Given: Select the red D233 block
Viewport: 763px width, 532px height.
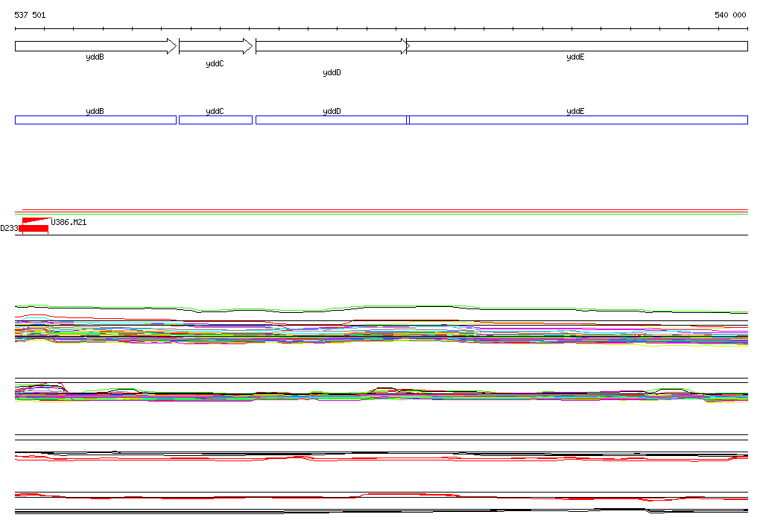Looking at the screenshot, I should point(34,229).
